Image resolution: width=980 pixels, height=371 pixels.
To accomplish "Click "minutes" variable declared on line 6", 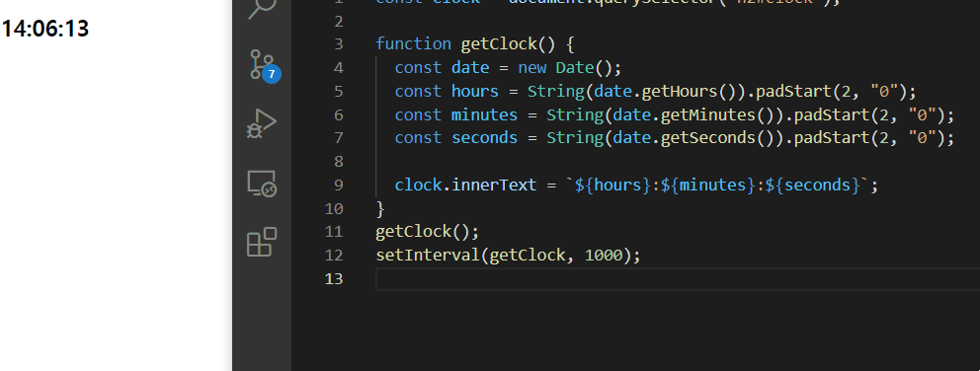I will (x=484, y=114).
